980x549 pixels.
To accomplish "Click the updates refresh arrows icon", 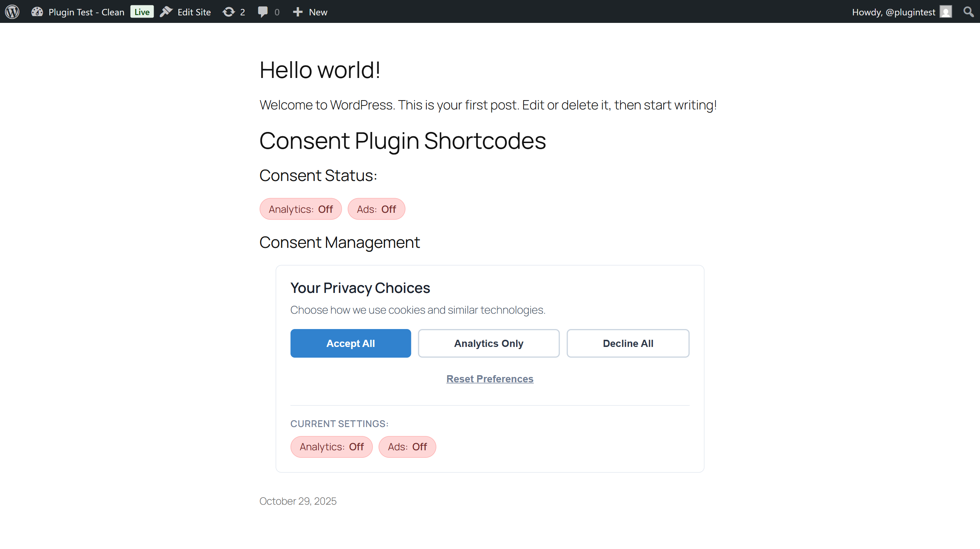I will [x=229, y=12].
